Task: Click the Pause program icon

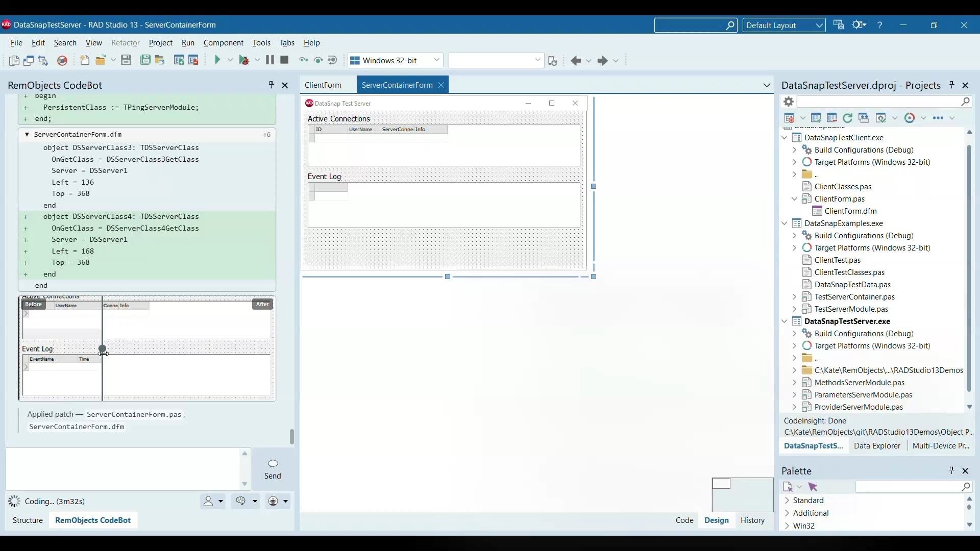Action: click(x=270, y=60)
